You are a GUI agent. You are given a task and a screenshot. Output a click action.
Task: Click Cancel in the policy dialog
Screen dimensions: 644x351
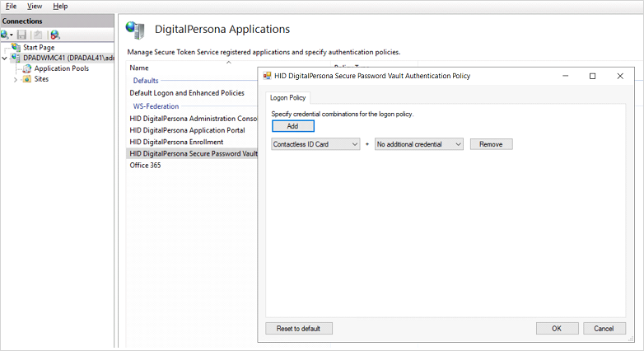[604, 329]
